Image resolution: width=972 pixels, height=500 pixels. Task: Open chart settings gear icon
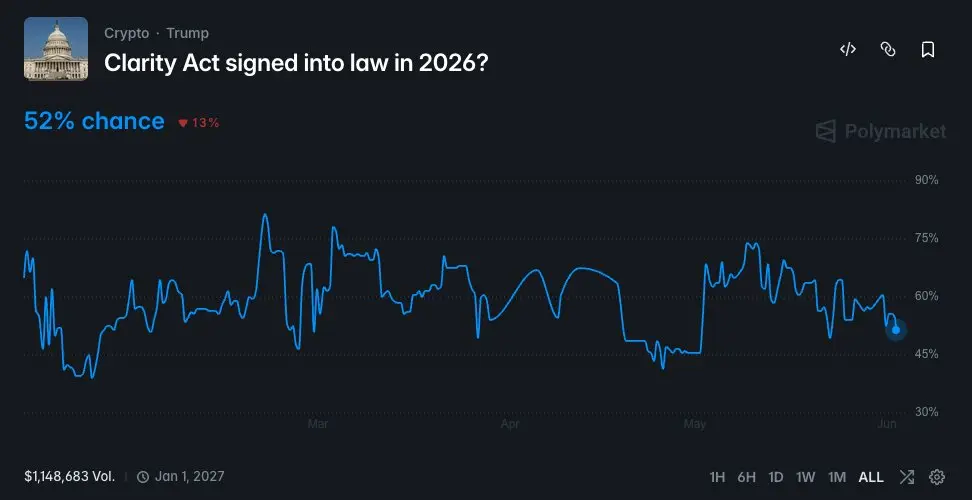tap(937, 476)
